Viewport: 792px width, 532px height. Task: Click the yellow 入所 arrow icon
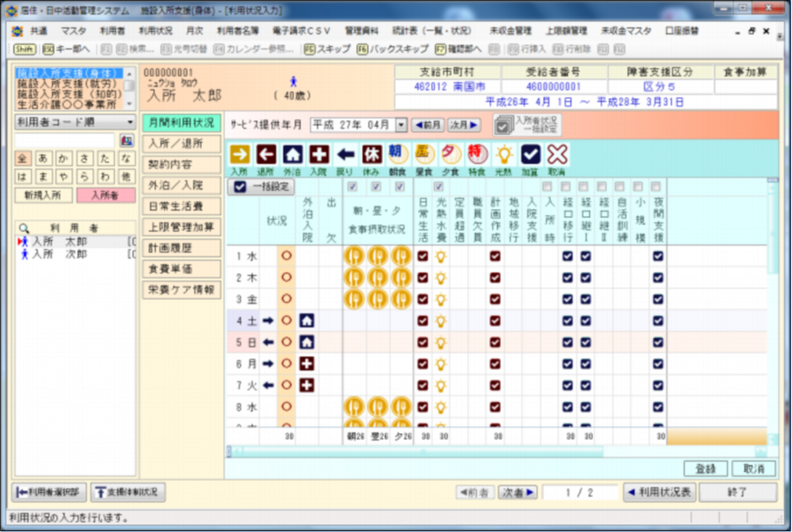point(240,154)
